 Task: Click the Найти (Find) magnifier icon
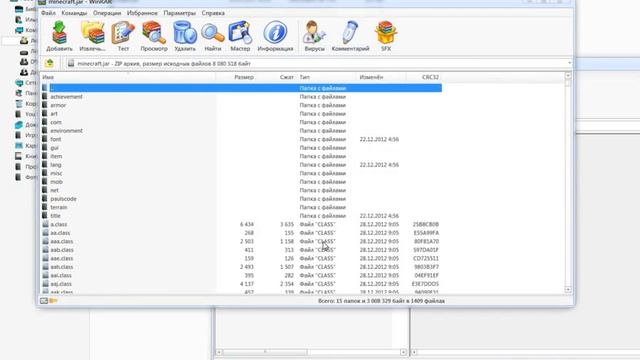(213, 36)
